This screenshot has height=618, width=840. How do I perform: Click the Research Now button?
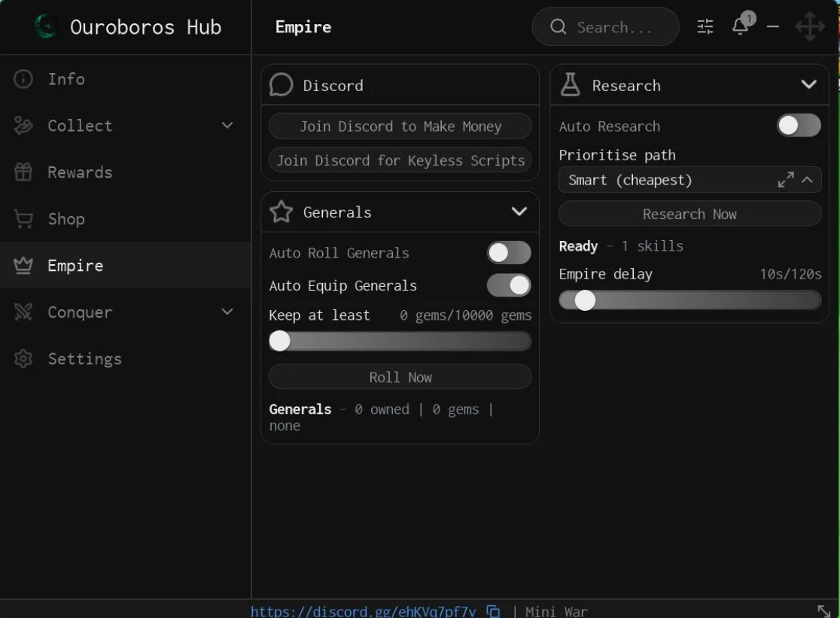point(689,214)
